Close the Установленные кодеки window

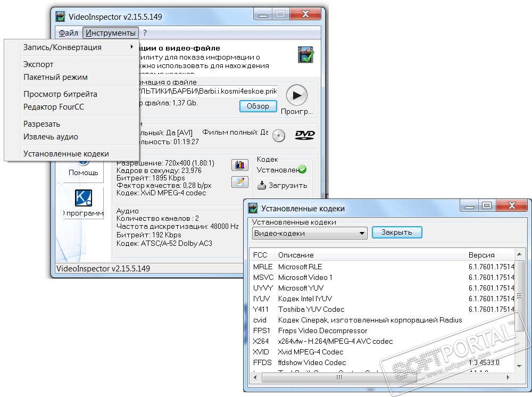tap(512, 205)
